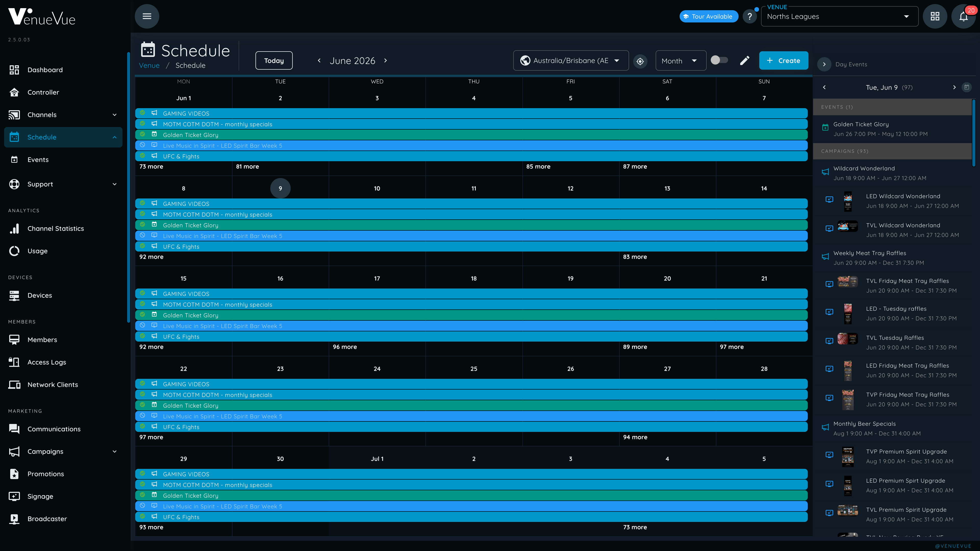
Task: Click signage icon beside LED Wildcard Wonderland
Action: (x=829, y=200)
